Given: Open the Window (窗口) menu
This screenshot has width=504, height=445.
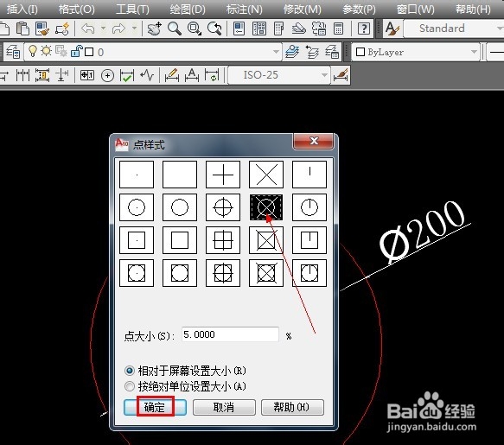Looking at the screenshot, I should (415, 9).
